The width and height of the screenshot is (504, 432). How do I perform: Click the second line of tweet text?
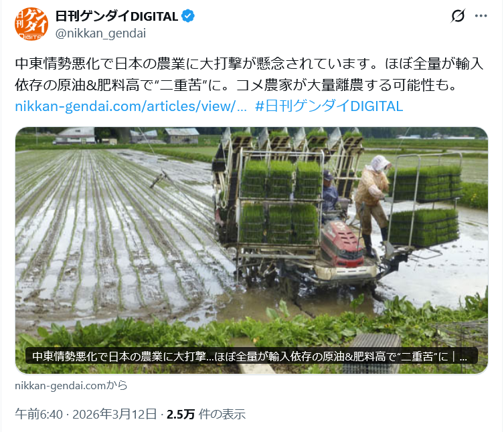236,85
